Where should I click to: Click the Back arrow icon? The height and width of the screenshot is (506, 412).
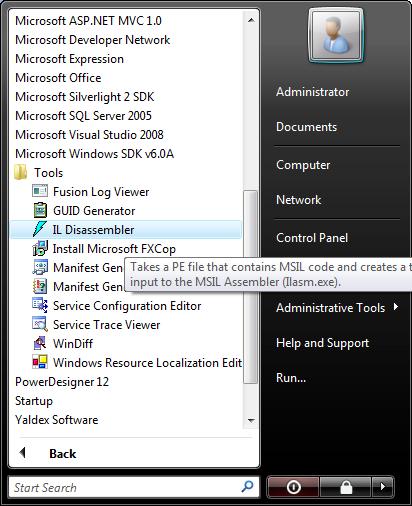coord(23,453)
